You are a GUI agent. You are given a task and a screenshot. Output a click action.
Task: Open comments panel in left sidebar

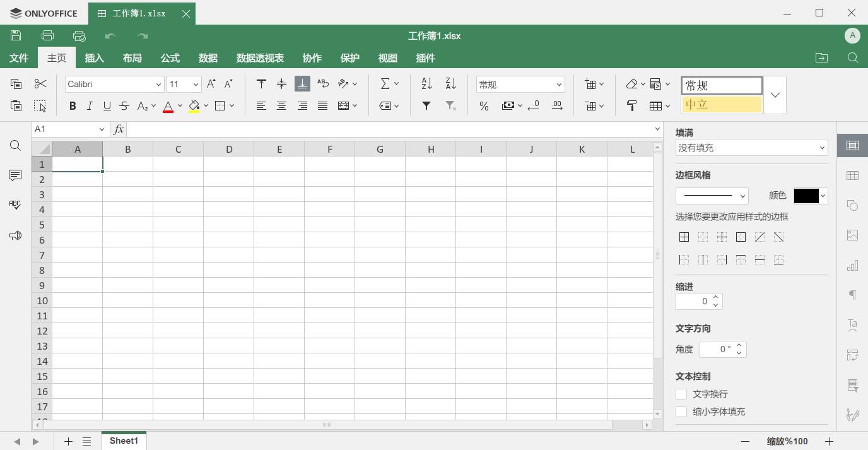[x=15, y=175]
